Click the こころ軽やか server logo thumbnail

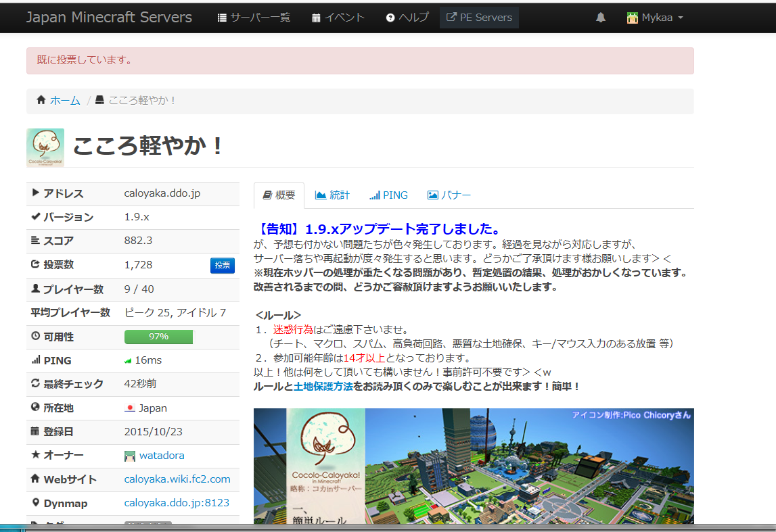click(45, 147)
